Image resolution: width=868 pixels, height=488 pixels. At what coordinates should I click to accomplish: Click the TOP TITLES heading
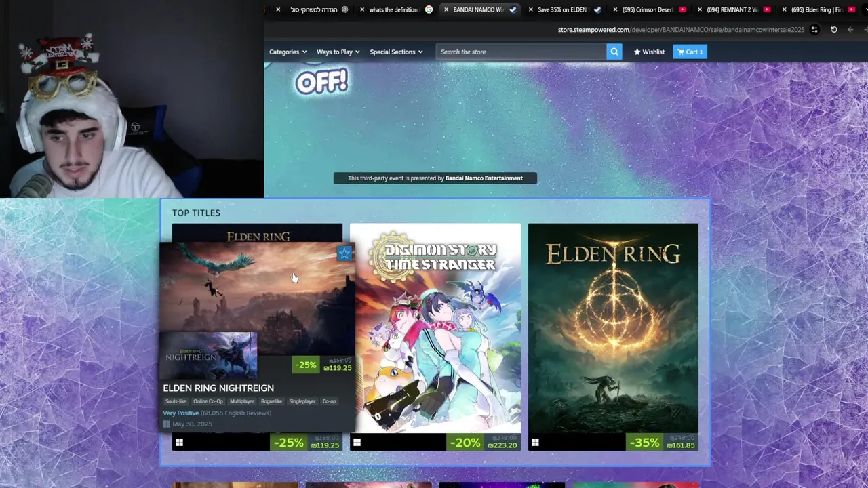click(196, 213)
